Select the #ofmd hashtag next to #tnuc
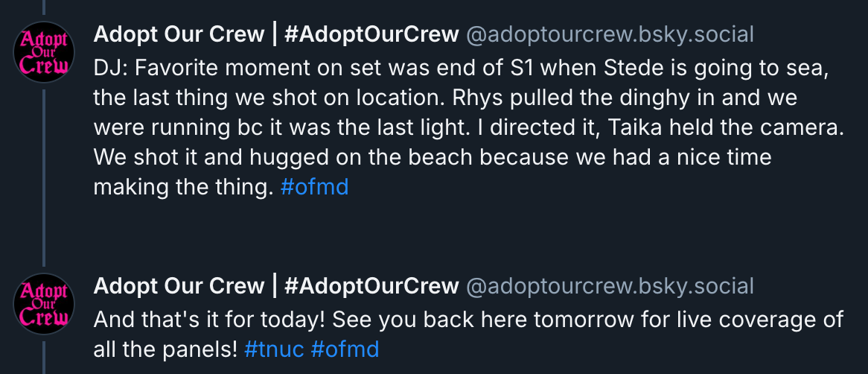Screen dimensions: 868x374 point(345,349)
